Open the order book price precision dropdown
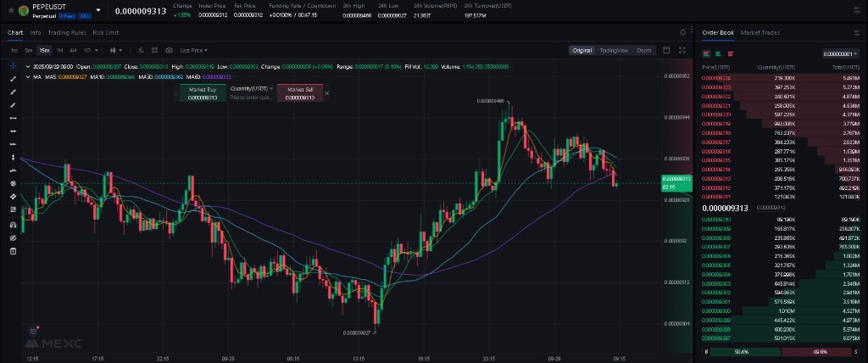Screen dimensions: 868x363 coord(841,53)
